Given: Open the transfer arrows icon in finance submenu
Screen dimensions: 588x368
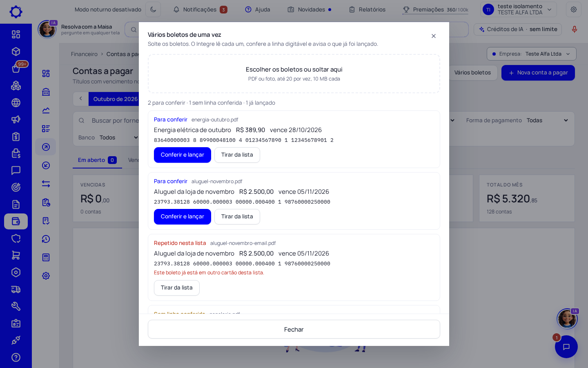Looking at the screenshot, I should (x=46, y=184).
